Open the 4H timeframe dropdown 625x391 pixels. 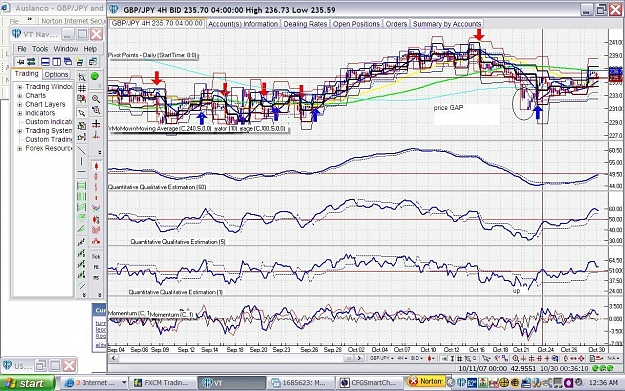(x=403, y=358)
